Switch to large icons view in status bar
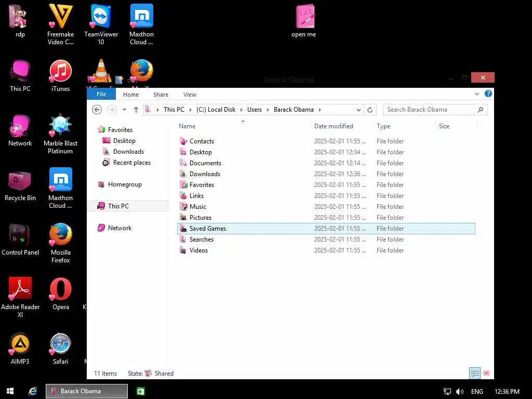The height and width of the screenshot is (399, 532). pos(486,373)
